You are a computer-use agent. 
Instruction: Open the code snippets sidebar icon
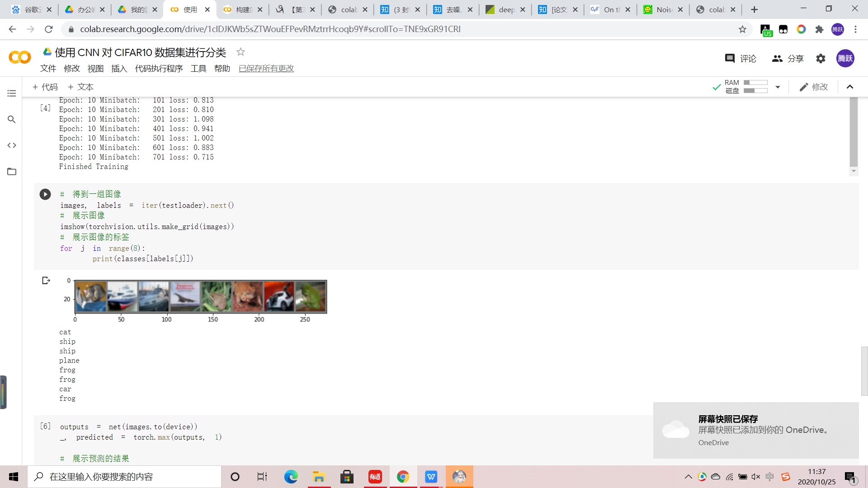tap(12, 145)
